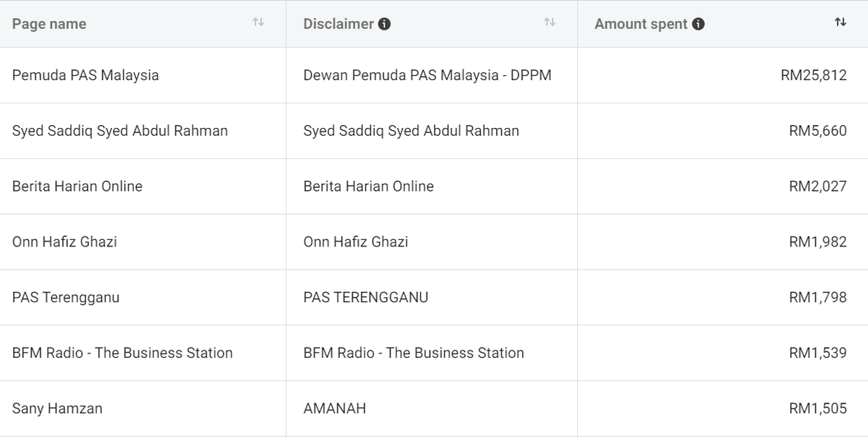Click the RM1,505 amount
Screen dimensions: 868x438
pyautogui.click(x=818, y=409)
